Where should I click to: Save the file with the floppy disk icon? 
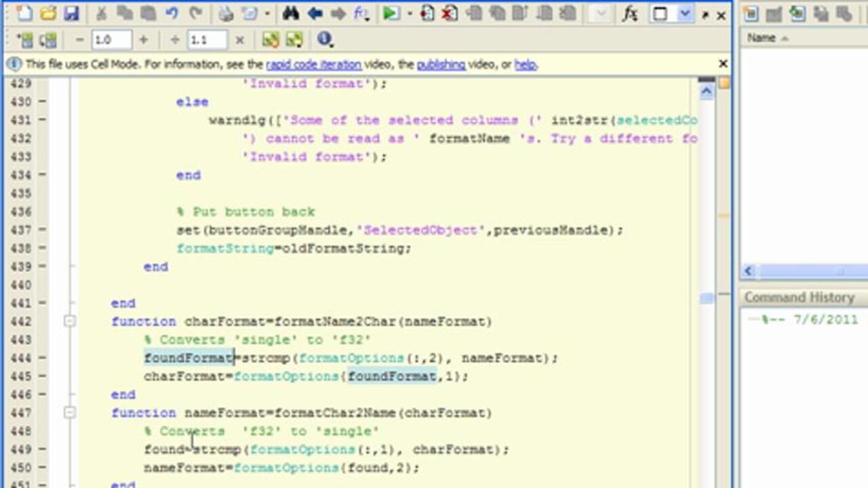71,13
